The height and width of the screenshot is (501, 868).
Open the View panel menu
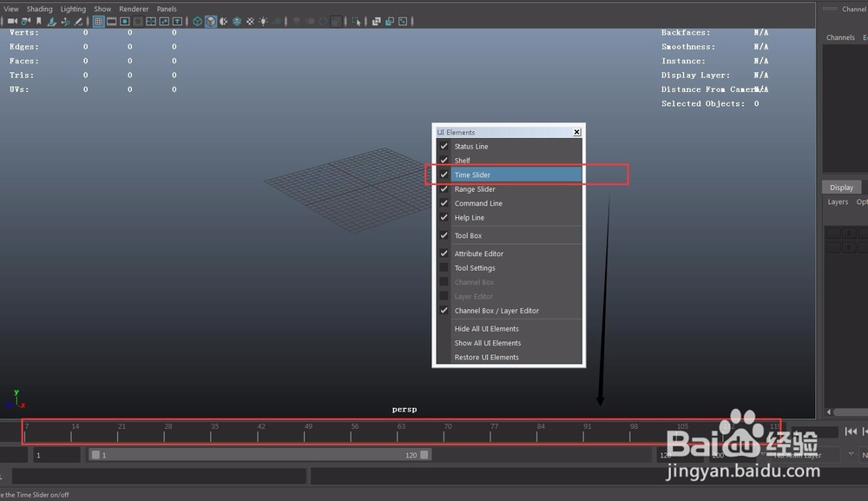coord(11,9)
